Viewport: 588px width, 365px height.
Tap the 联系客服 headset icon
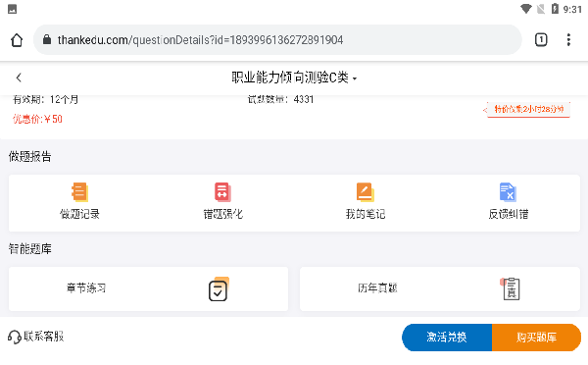tap(15, 337)
